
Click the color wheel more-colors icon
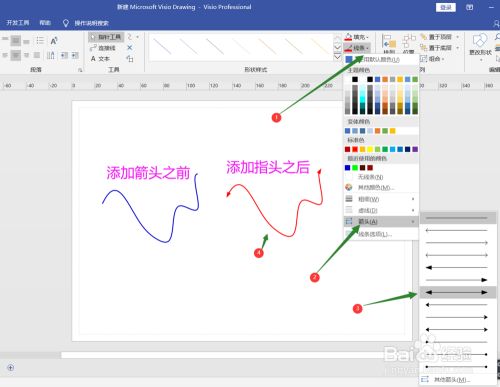pyautogui.click(x=349, y=187)
